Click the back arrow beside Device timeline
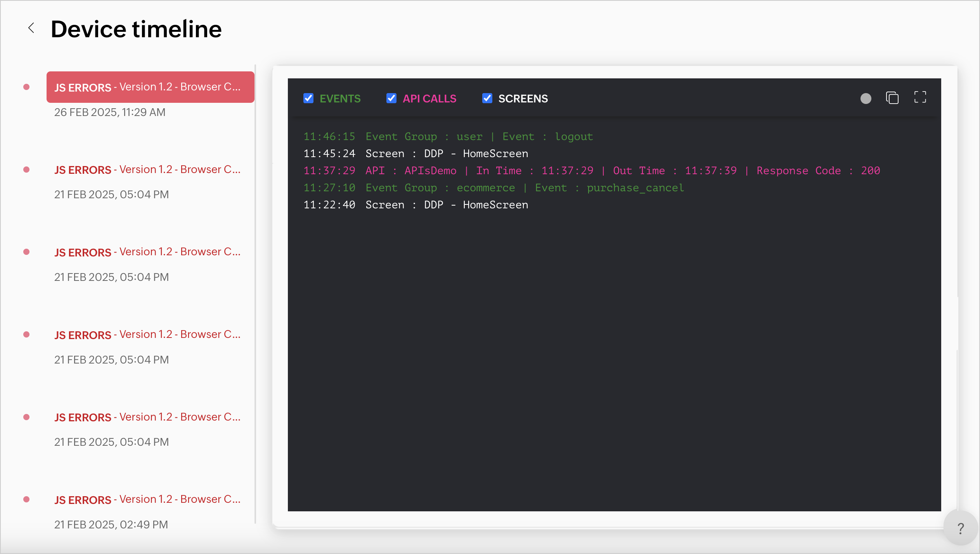 (31, 28)
